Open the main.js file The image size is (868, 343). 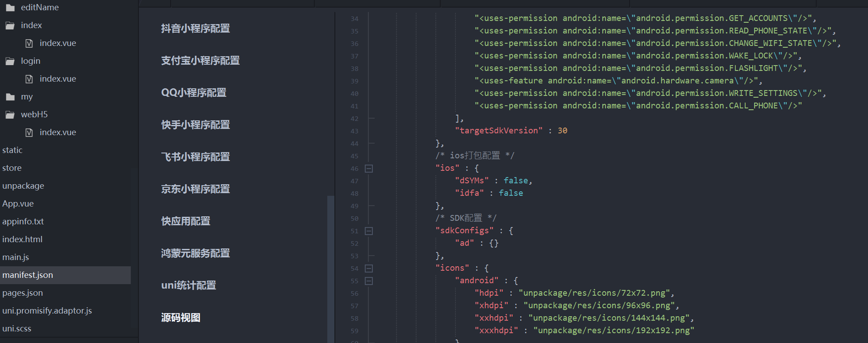(x=16, y=257)
